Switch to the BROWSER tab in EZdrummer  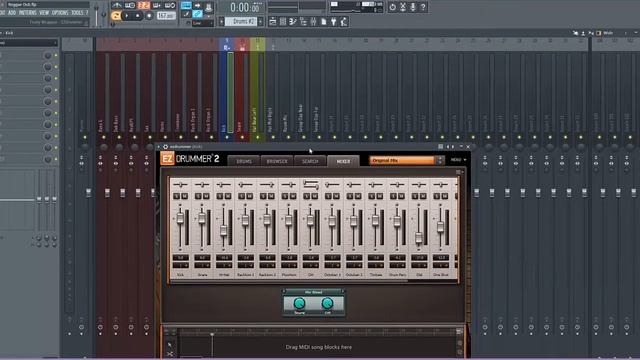click(277, 161)
